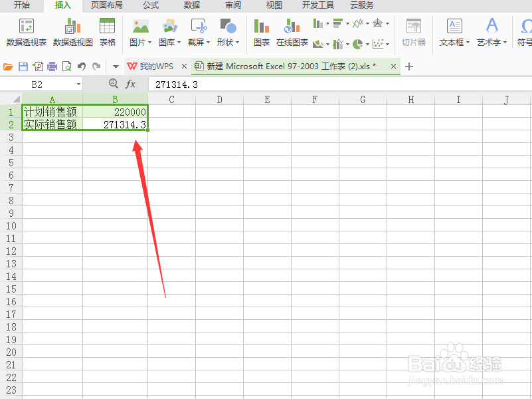Image resolution: width=532 pixels, height=399 pixels.
Task: Click the 符号 symbol omega icon
Action: pos(526,26)
